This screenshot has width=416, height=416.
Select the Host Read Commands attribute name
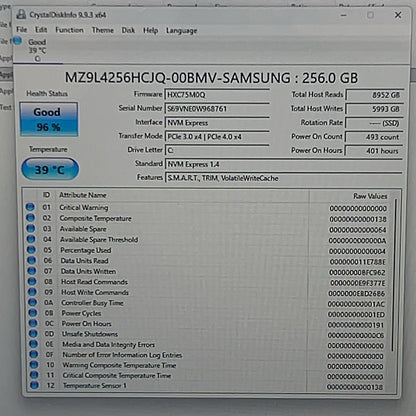pos(94,282)
